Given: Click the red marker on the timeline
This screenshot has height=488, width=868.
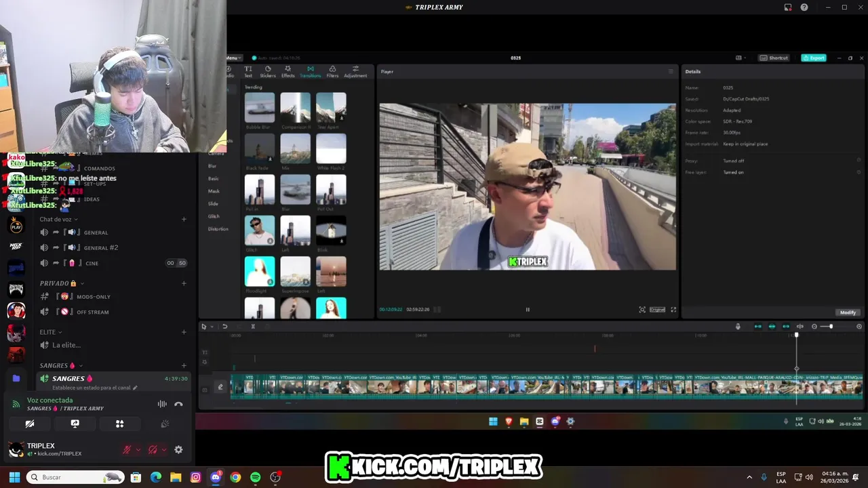Looking at the screenshot, I should click(595, 348).
